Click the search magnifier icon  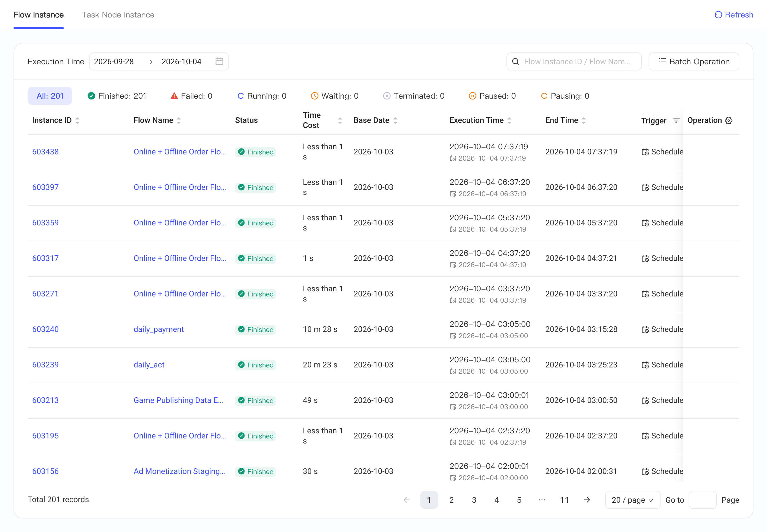(515, 61)
